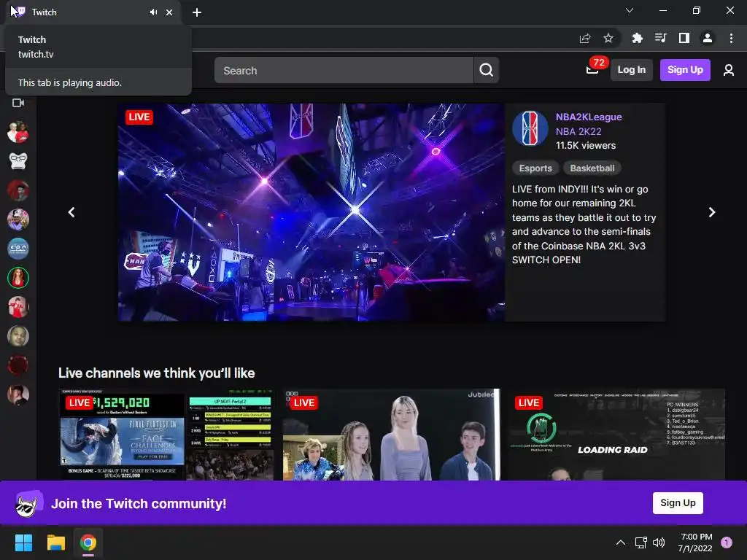Open the network status tray icon
The width and height of the screenshot is (747, 560).
640,542
